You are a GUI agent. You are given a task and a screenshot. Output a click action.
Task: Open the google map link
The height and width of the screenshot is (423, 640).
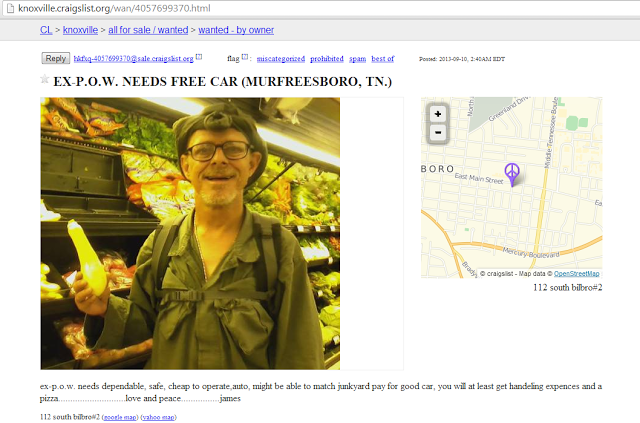120,417
